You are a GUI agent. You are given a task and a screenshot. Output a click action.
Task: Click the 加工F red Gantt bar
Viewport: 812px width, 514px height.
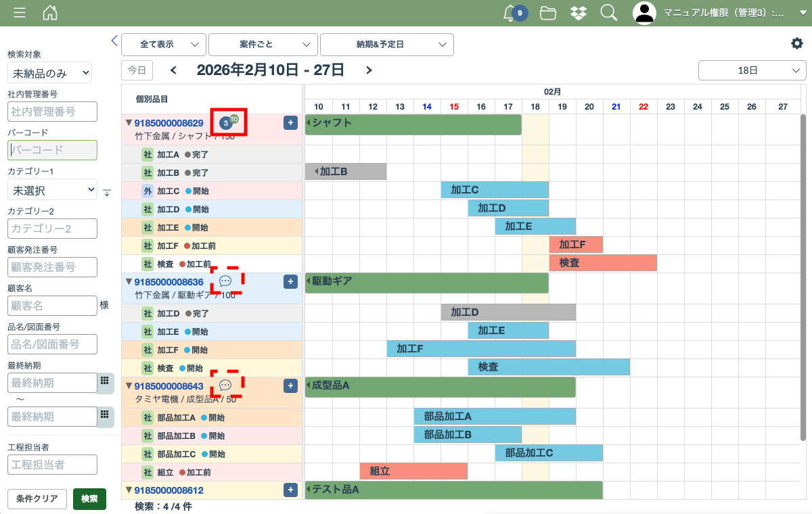click(x=575, y=245)
